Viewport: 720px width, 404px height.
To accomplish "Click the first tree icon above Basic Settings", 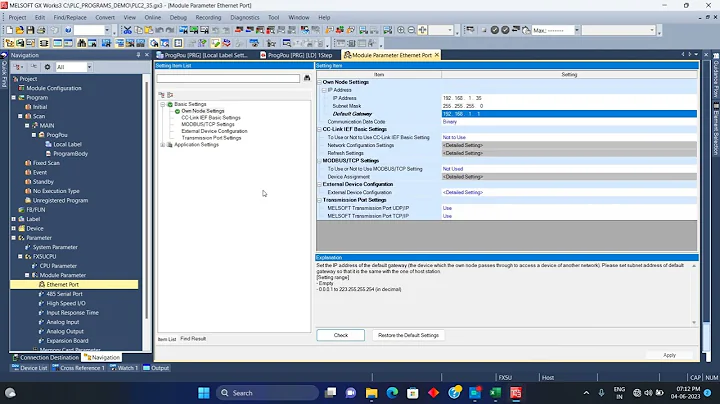I will [x=162, y=95].
